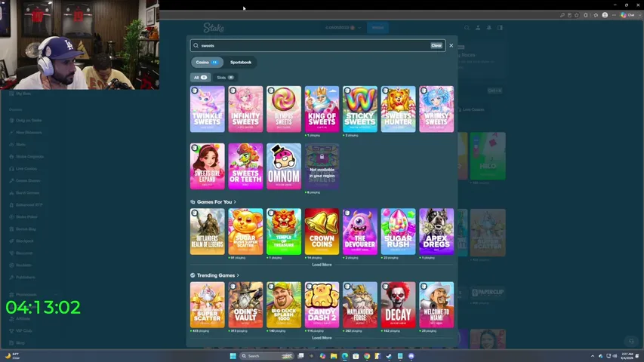The height and width of the screenshot is (362, 644).
Task: Expand the Trending Games section
Action: click(214, 275)
